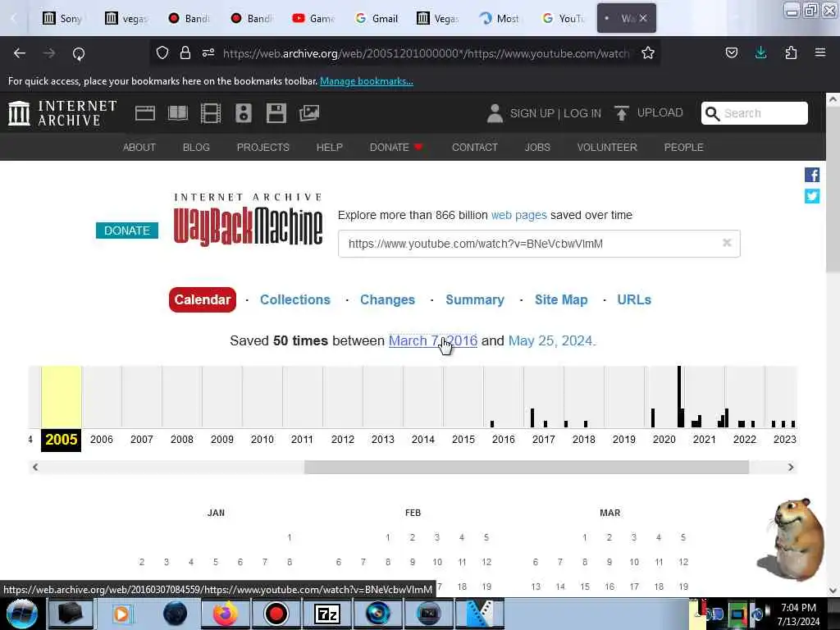This screenshot has height=630, width=840.
Task: Click the ABOUT menu item
Action: [139, 148]
